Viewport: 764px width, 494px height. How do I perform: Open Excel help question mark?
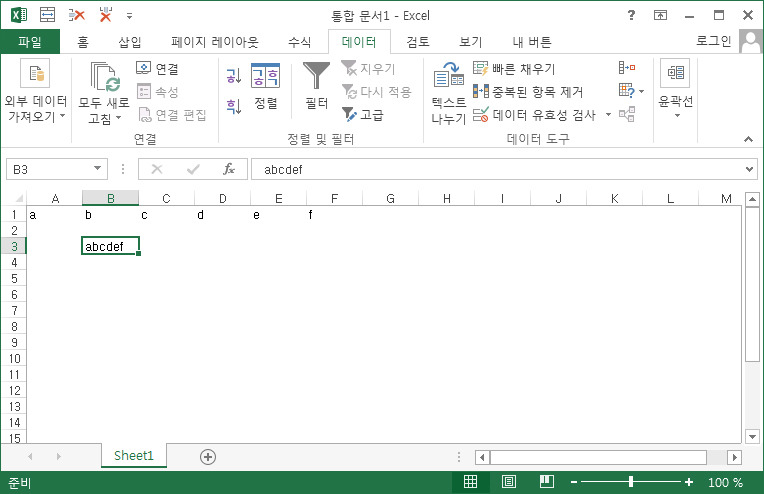click(x=631, y=15)
